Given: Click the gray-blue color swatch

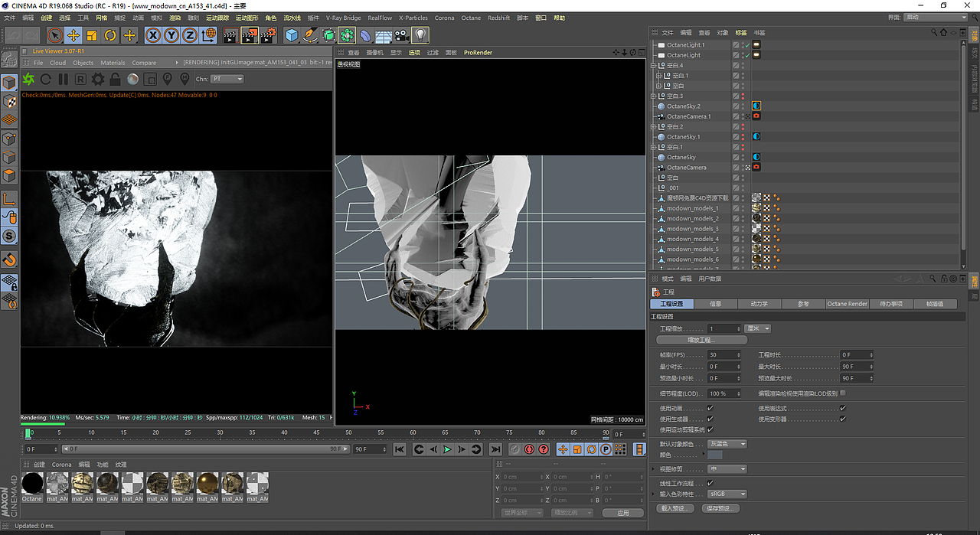Looking at the screenshot, I should coord(715,455).
